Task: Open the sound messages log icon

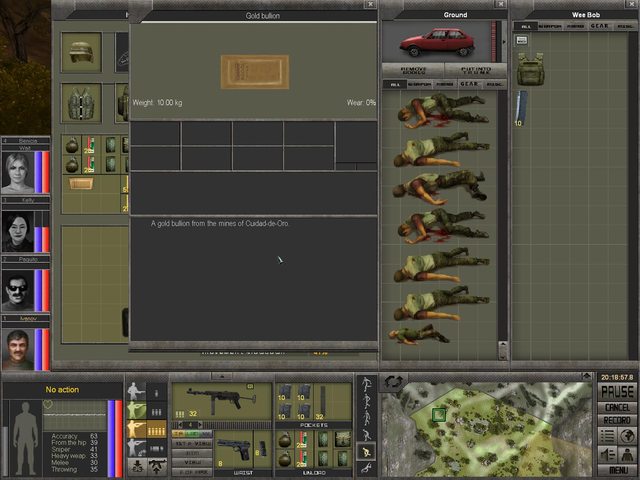Action: click(607, 454)
